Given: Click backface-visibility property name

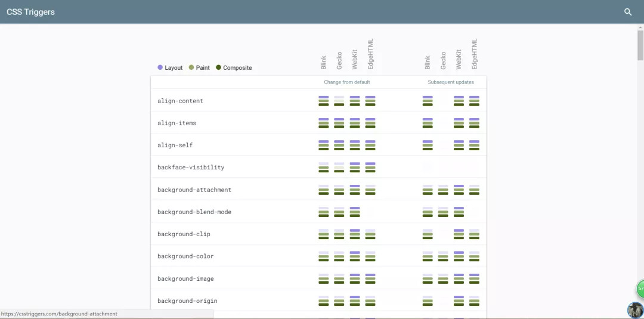Looking at the screenshot, I should pyautogui.click(x=191, y=168).
